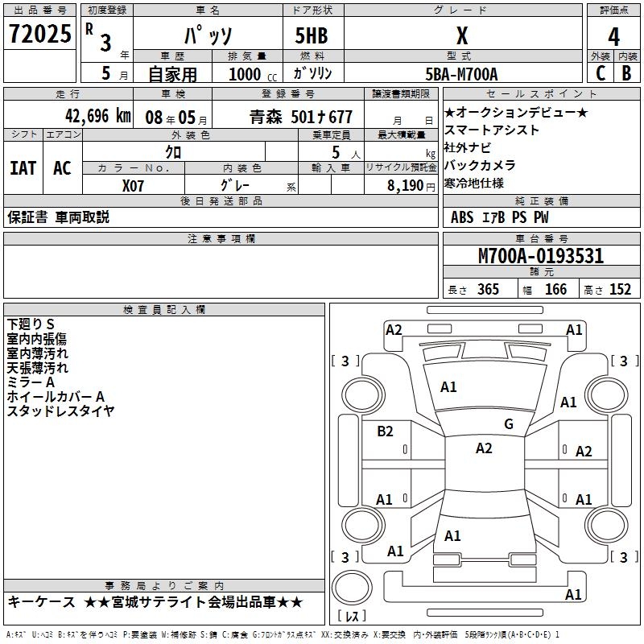Click the inspector note 下廻りS
This screenshot has height=644, width=644.
(x=31, y=324)
